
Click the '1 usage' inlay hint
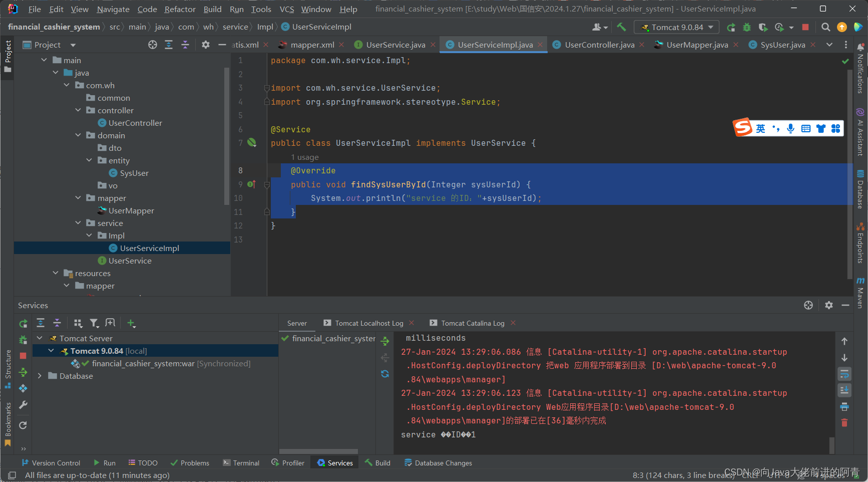[305, 157]
